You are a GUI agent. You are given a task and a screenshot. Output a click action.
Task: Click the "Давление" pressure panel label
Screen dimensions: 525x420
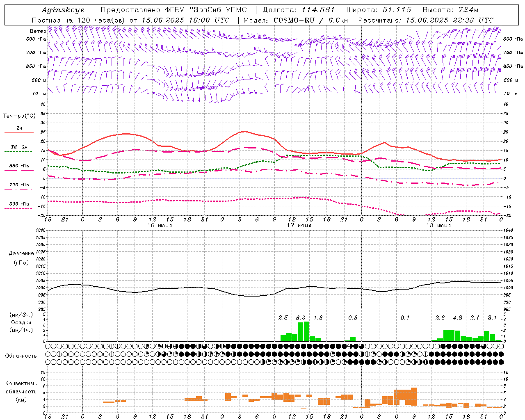21,253
